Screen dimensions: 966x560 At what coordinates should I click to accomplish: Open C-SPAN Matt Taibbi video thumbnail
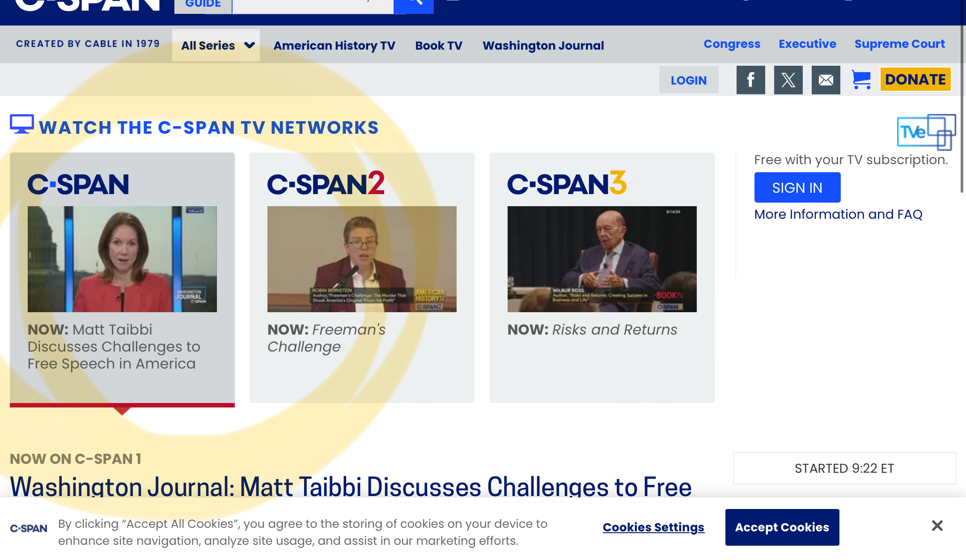[122, 259]
